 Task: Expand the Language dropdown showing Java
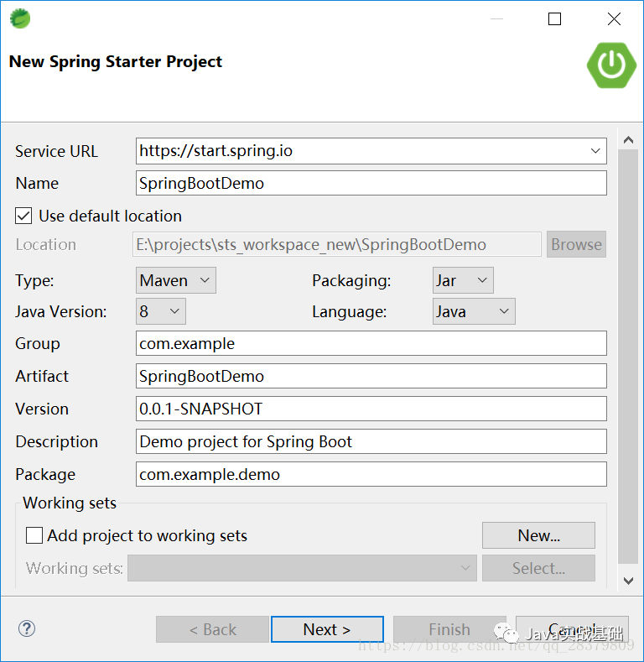pyautogui.click(x=474, y=311)
